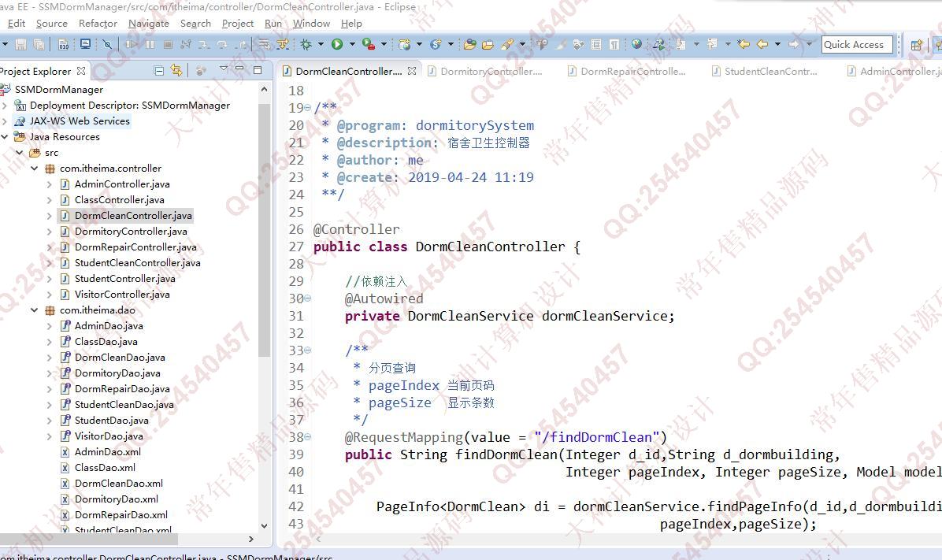Viewport: 942px width, 560px height.
Task: Toggle Link with Editor in Project Explorer
Action: click(176, 70)
